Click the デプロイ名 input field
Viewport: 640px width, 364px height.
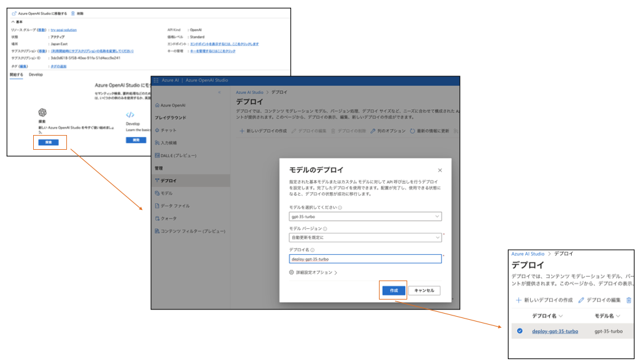tap(365, 258)
